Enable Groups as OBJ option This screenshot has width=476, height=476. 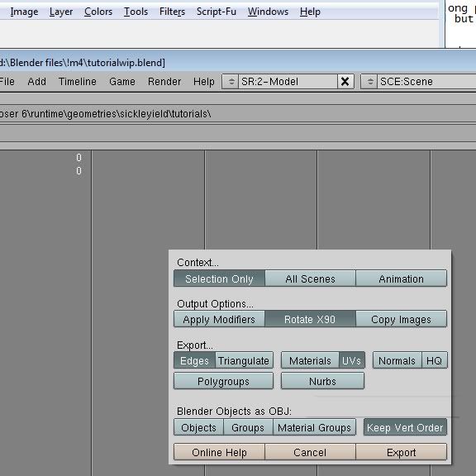coord(248,427)
